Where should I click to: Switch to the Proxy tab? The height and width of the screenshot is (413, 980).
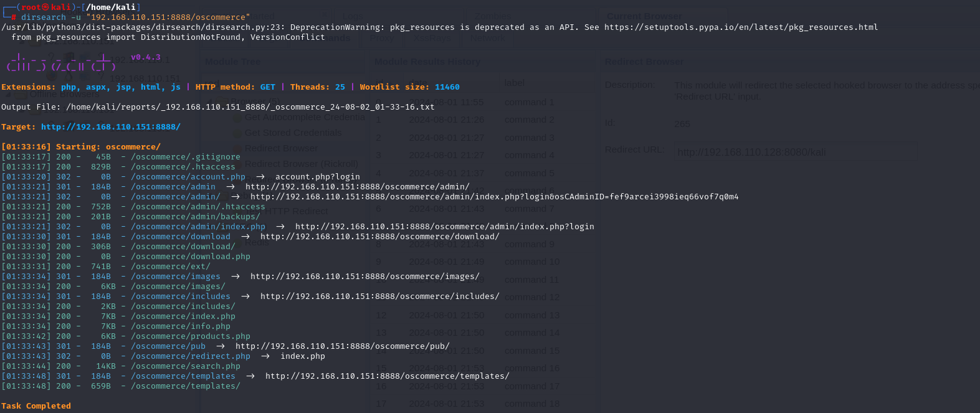(x=382, y=37)
